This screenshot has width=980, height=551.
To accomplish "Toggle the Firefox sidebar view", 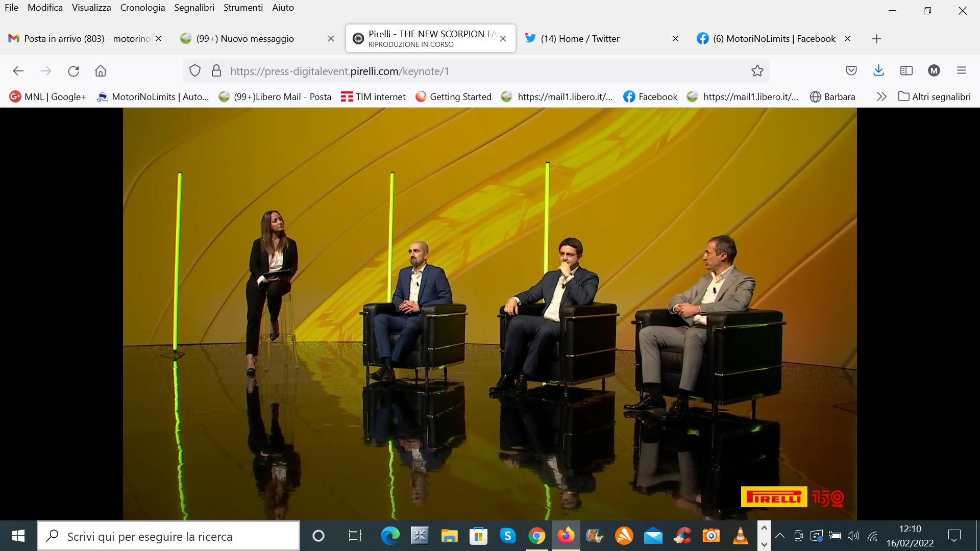I will pos(906,71).
